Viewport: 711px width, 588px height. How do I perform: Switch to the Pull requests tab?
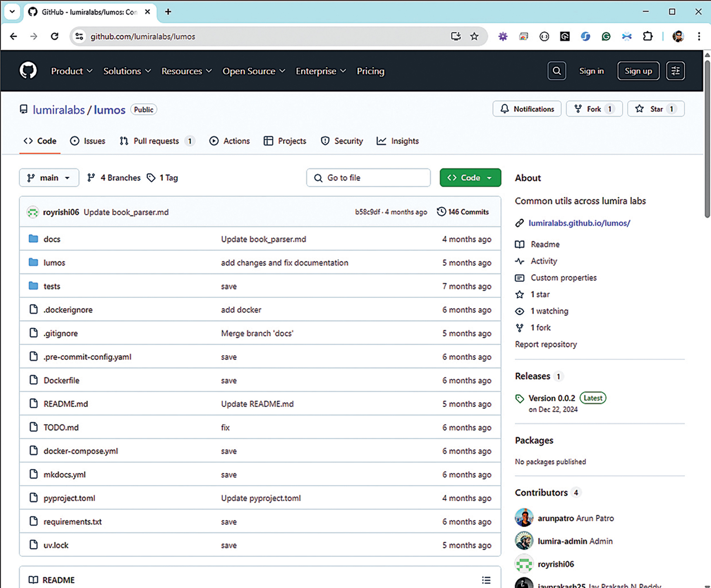pyautogui.click(x=156, y=141)
